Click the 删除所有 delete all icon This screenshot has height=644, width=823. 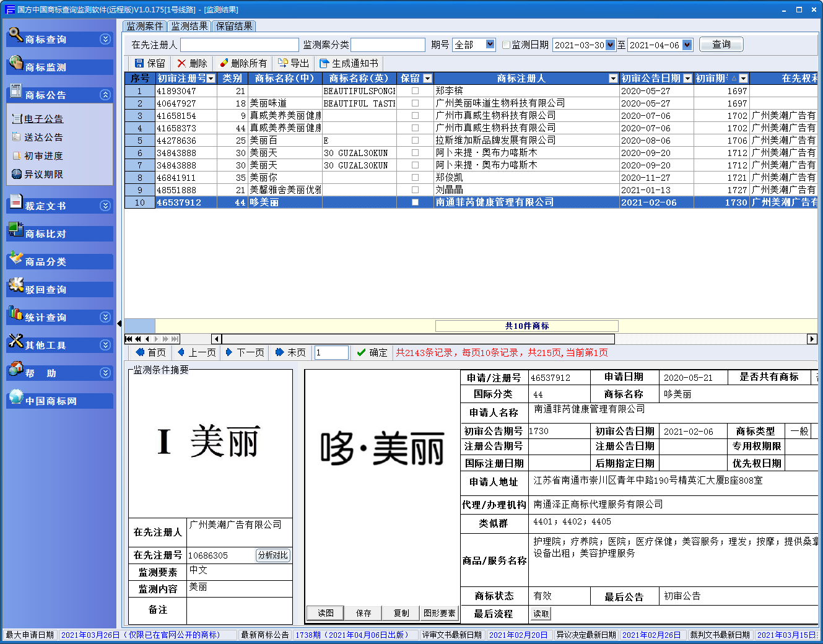224,63
